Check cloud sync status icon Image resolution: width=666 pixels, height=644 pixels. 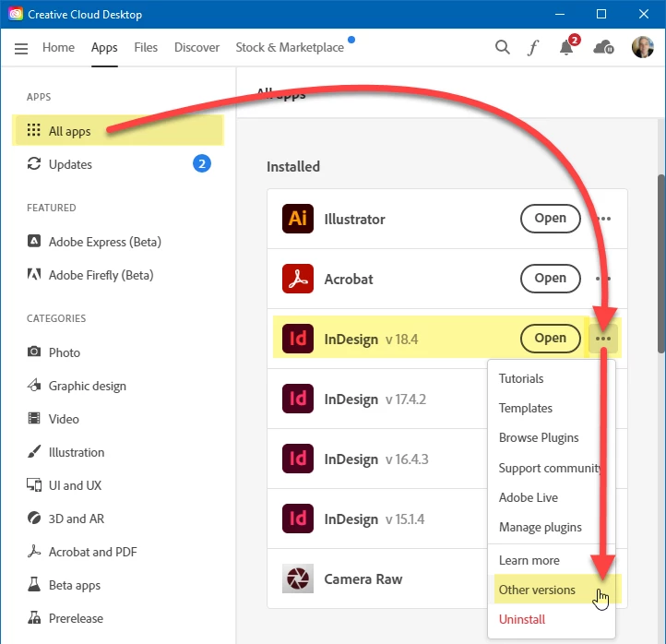(x=603, y=48)
